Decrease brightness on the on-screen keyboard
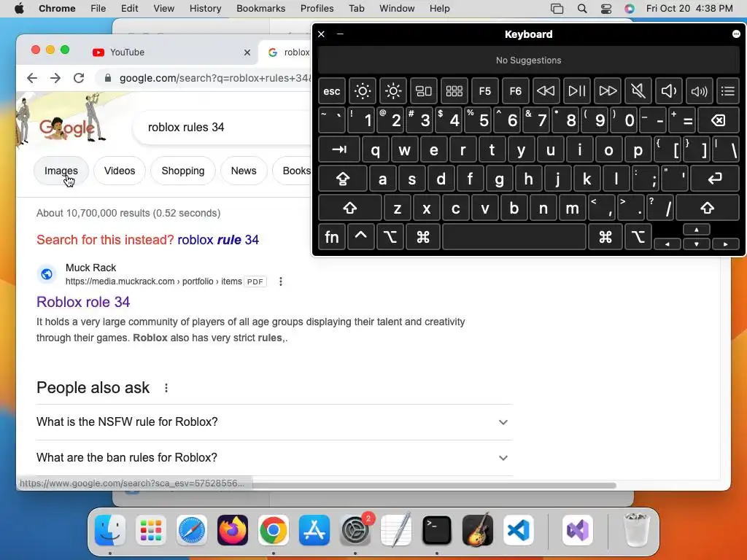747x560 pixels. [362, 91]
